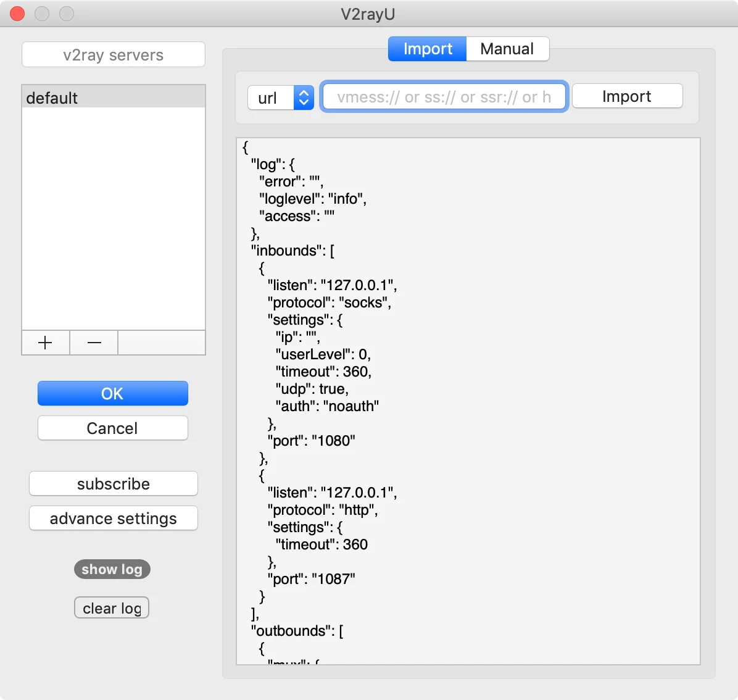
Task: Confirm with the OK button
Action: click(x=113, y=394)
